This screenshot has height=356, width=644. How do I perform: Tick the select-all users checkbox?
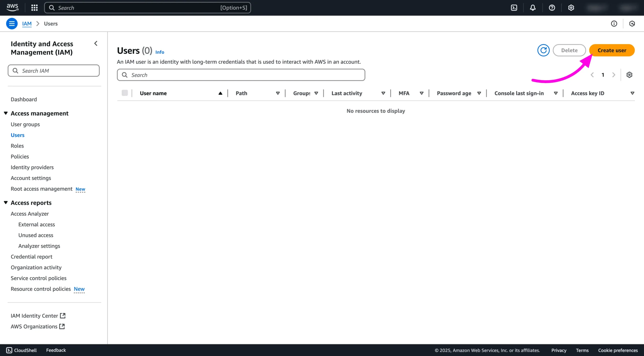pyautogui.click(x=125, y=93)
